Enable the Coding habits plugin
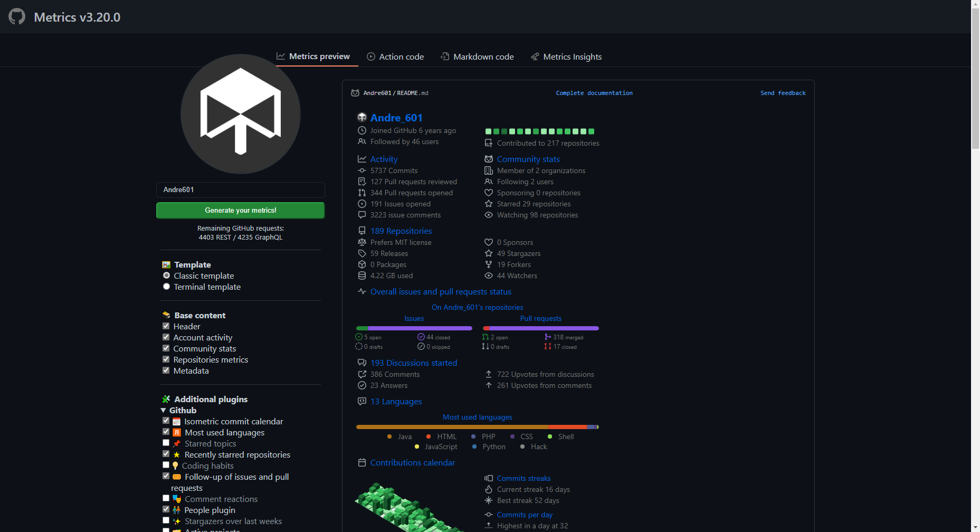The width and height of the screenshot is (980, 532). click(166, 465)
